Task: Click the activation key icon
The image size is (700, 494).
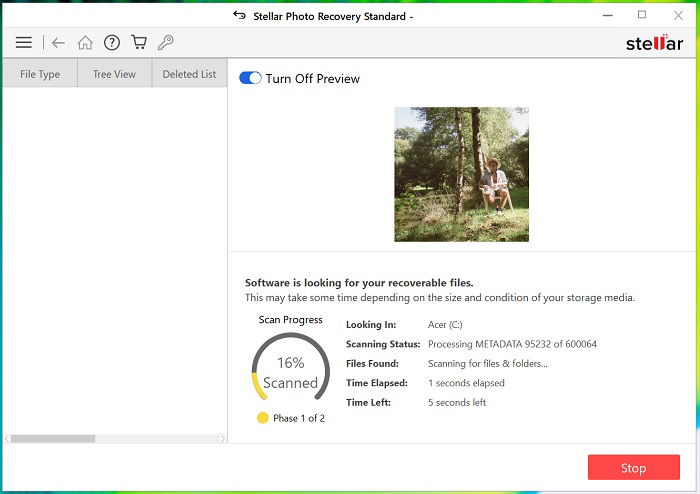Action: click(x=165, y=42)
